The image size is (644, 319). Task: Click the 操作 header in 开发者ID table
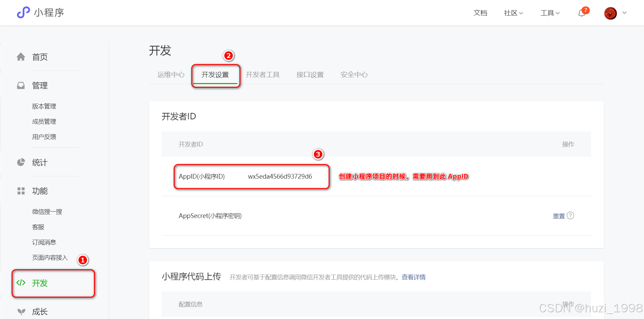[568, 144]
